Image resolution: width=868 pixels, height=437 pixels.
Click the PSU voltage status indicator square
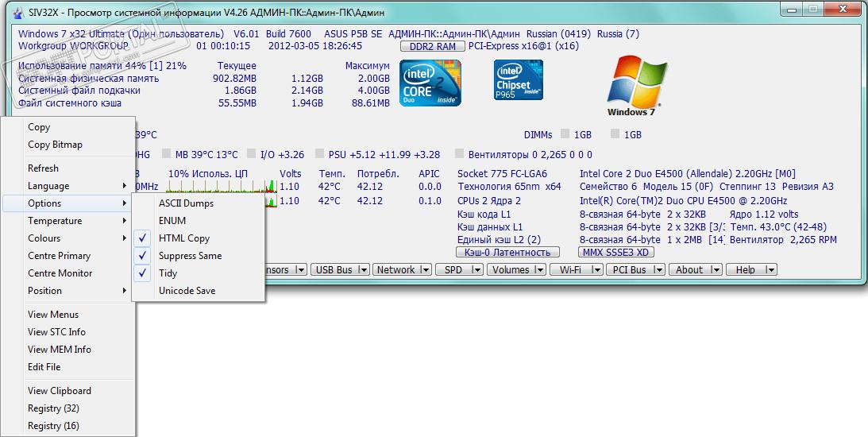[x=319, y=154]
